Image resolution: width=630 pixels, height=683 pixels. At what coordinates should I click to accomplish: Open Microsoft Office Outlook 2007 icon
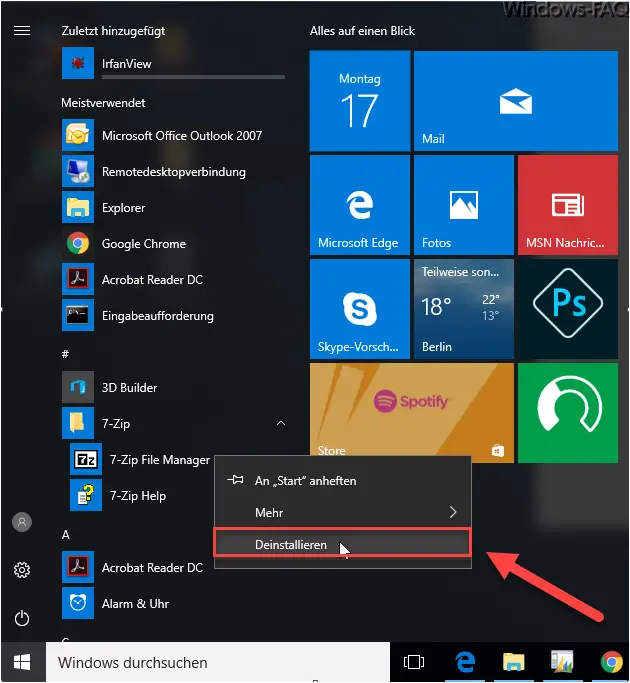tap(78, 135)
